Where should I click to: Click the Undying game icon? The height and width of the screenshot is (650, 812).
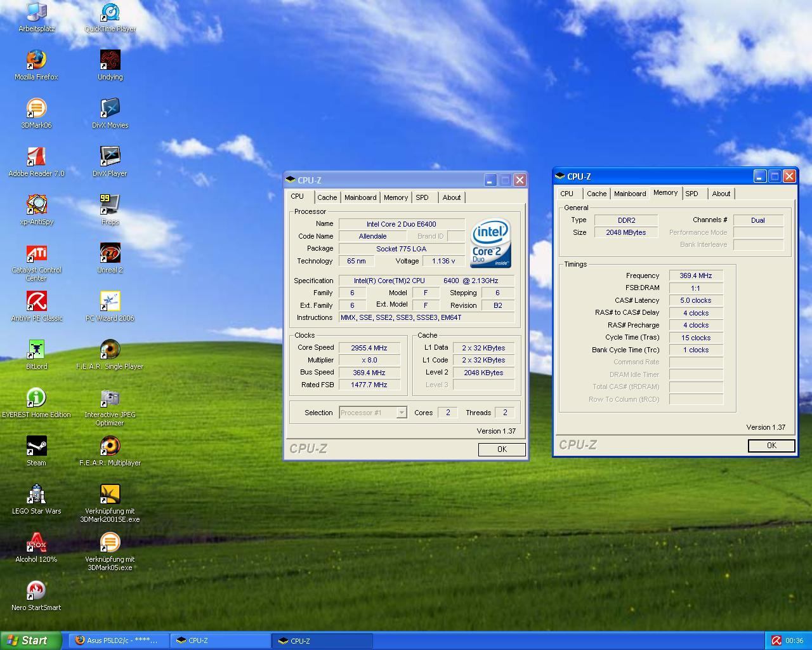point(110,60)
